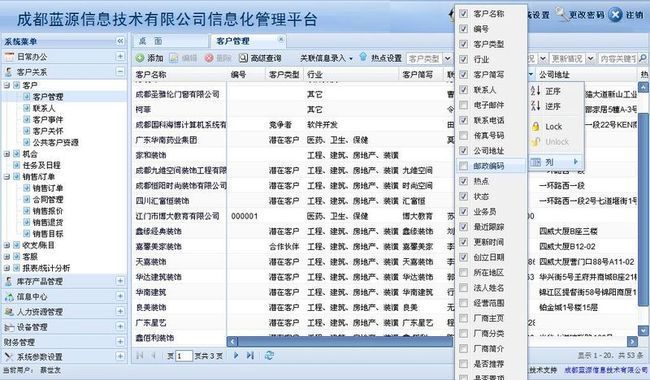Click the page number input field
The height and width of the screenshot is (380, 650).
pos(184,356)
